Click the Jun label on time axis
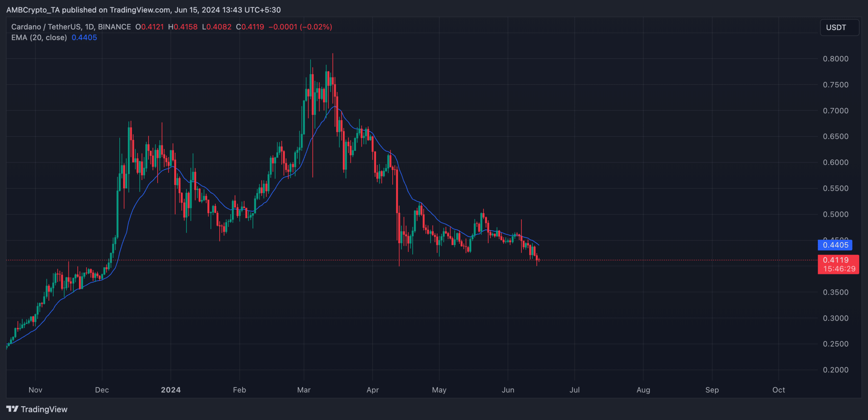 coord(508,390)
